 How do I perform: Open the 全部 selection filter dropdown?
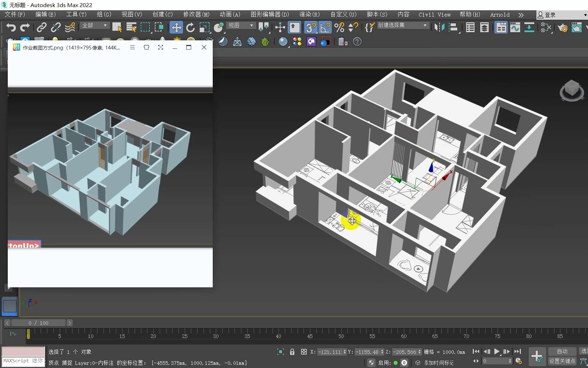coord(94,25)
